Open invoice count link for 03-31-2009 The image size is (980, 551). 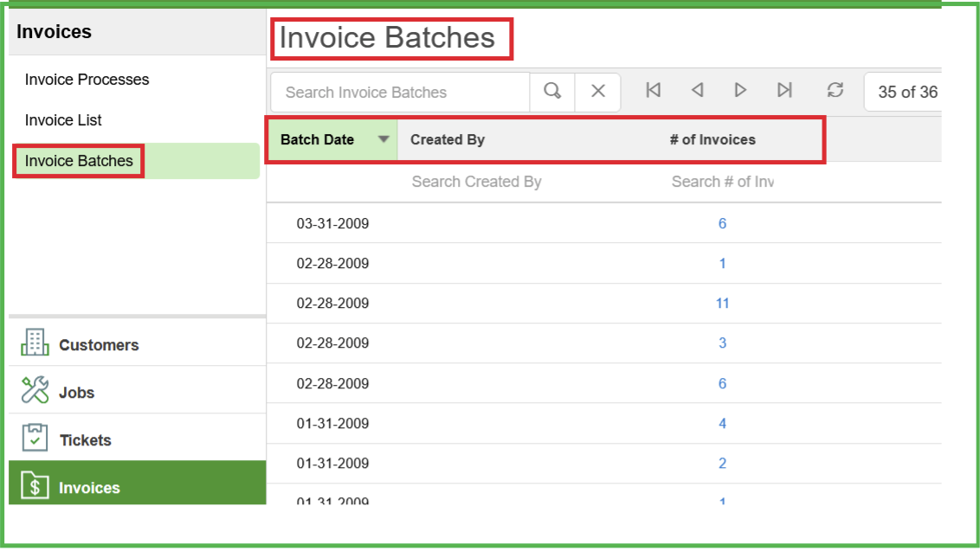(722, 223)
